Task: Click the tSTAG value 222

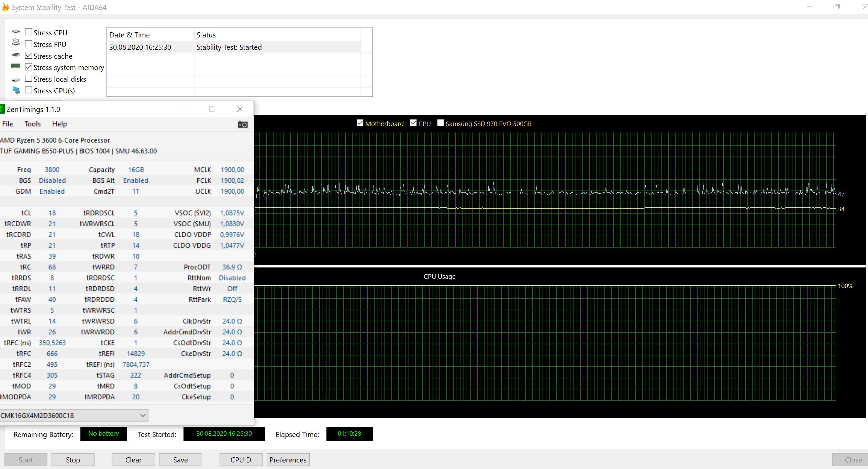Action: click(136, 375)
